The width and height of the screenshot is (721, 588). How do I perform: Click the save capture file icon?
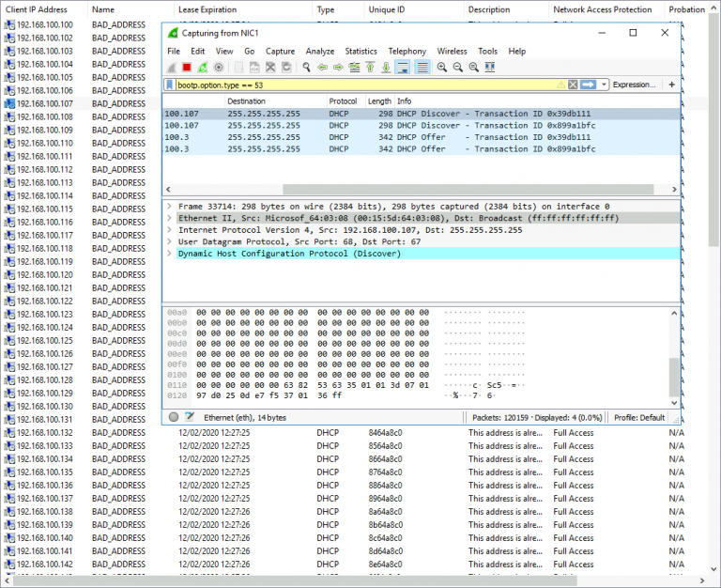254,68
